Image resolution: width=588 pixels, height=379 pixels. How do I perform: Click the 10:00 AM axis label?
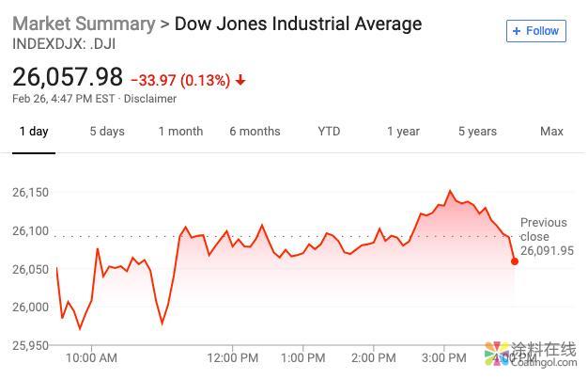pos(91,358)
